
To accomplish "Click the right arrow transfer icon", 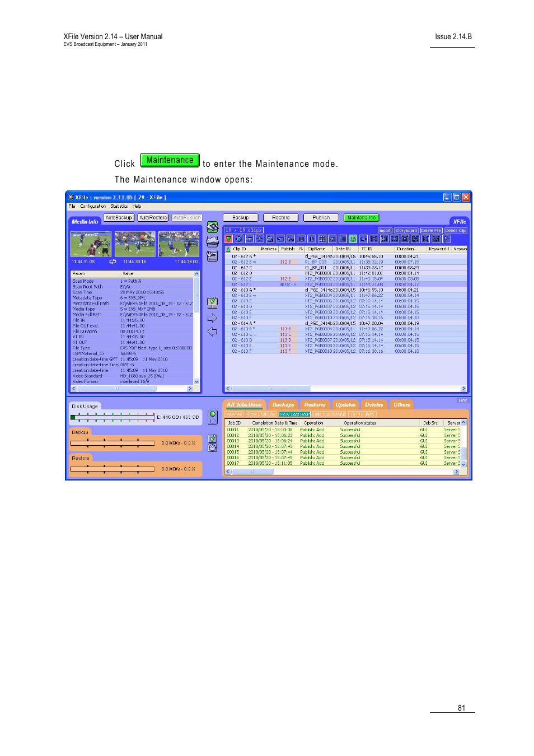I will pyautogui.click(x=212, y=318).
